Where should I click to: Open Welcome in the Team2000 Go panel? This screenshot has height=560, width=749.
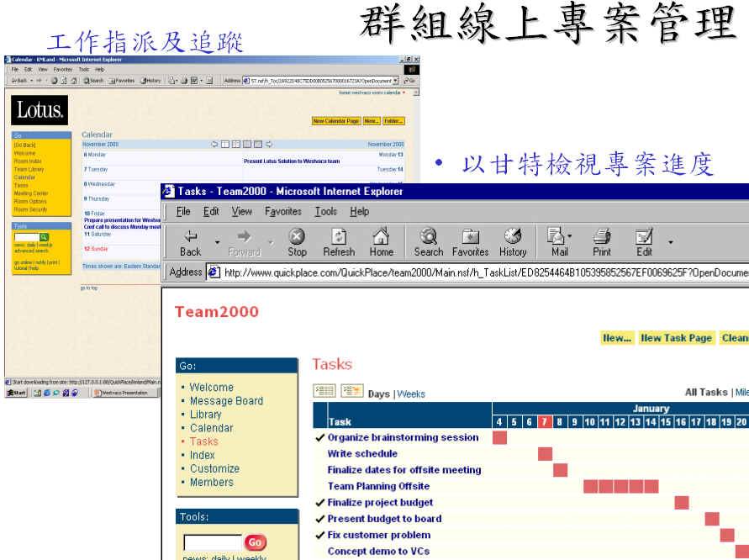(x=212, y=387)
